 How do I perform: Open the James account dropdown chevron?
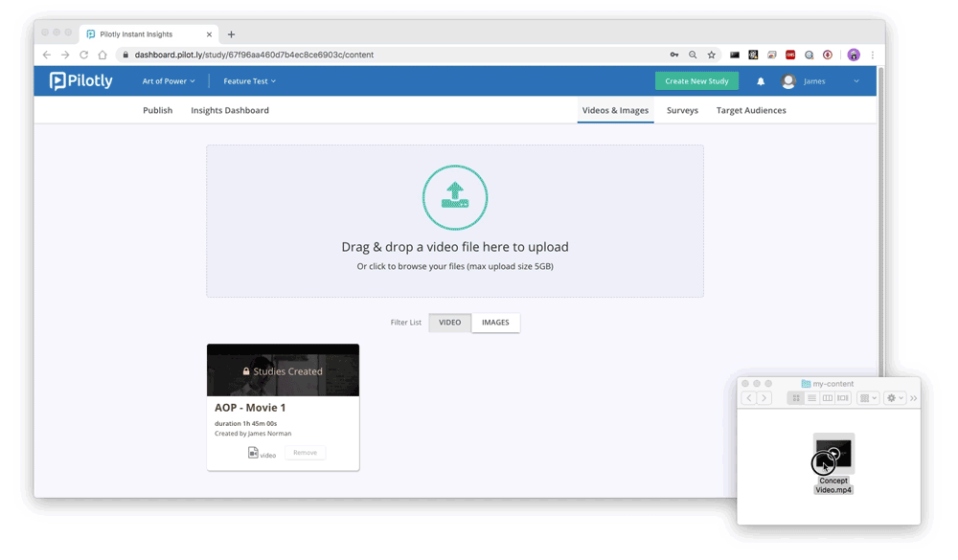855,81
